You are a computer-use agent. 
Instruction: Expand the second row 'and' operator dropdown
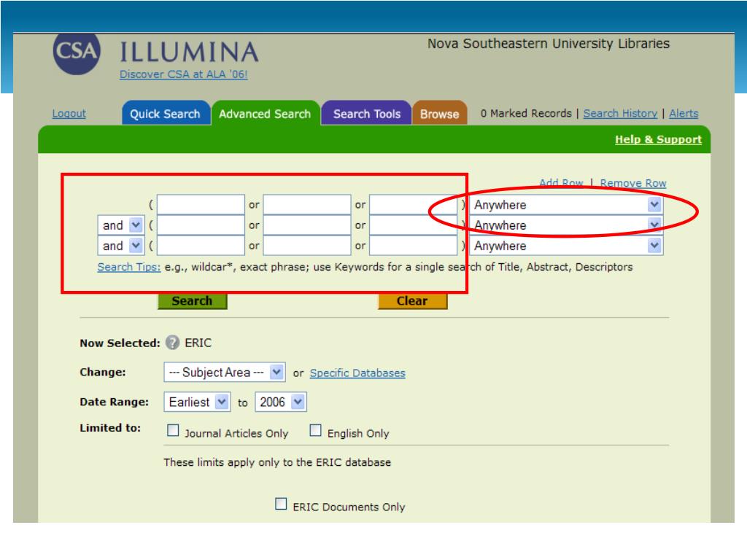(121, 225)
